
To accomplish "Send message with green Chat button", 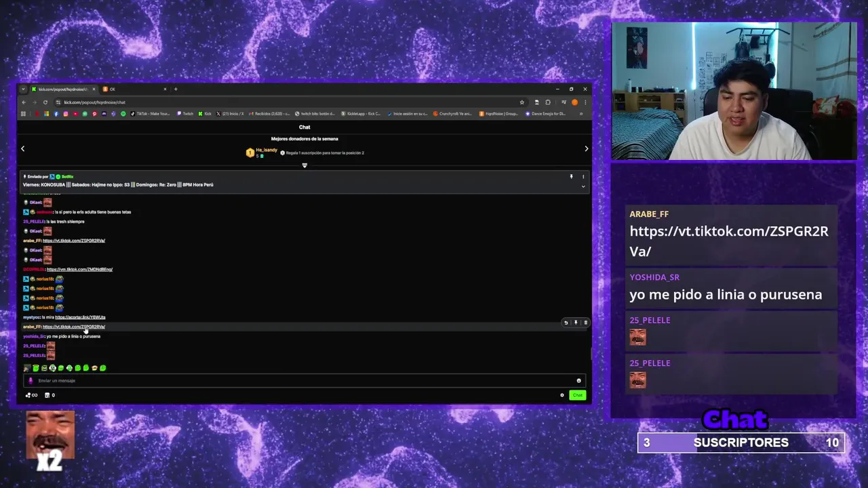I will 577,395.
